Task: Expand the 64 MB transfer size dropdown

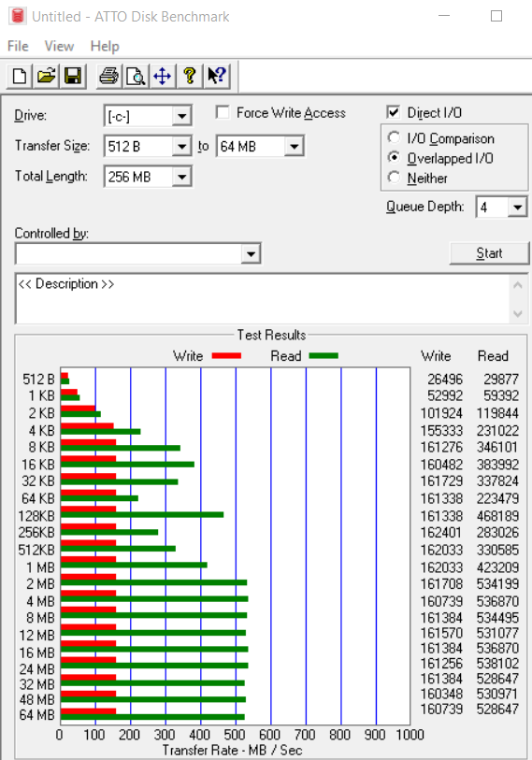Action: click(294, 147)
